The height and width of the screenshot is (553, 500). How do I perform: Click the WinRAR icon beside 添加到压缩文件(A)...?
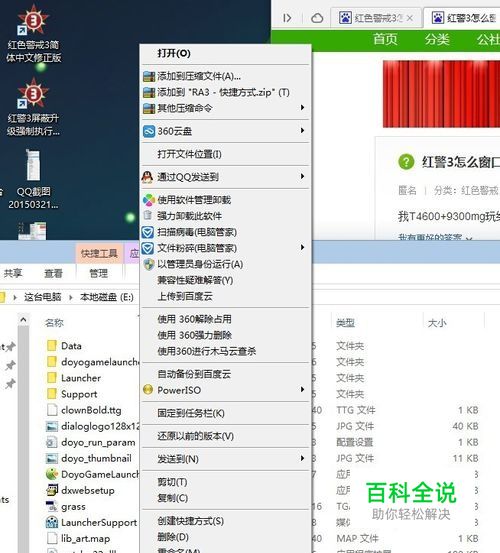(149, 76)
